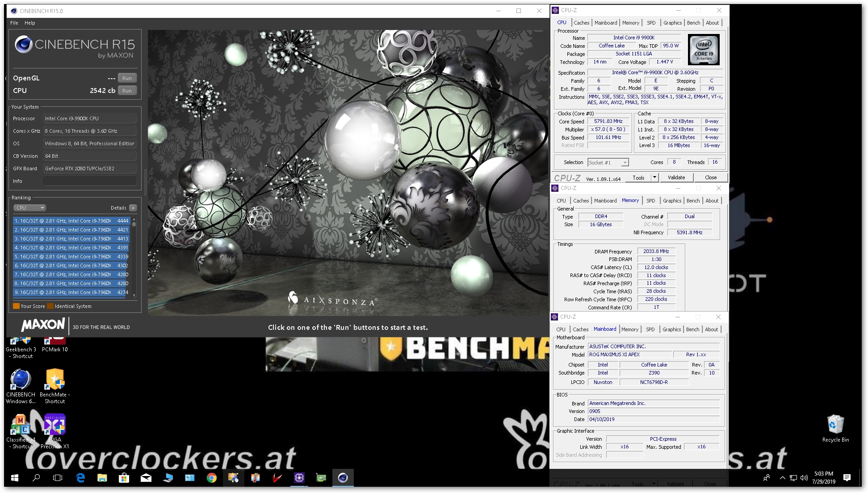Open Caches tab in bottom CPU-Z Mainboard window
The width and height of the screenshot is (868, 493).
580,329
